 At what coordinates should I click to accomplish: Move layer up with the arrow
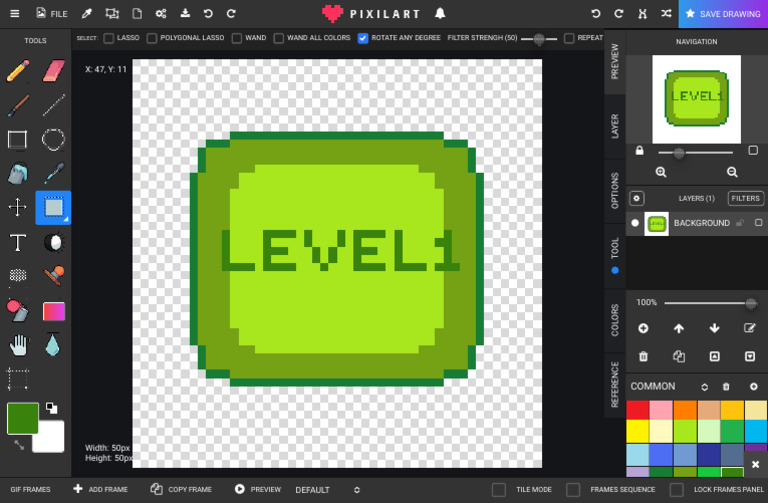pos(679,328)
